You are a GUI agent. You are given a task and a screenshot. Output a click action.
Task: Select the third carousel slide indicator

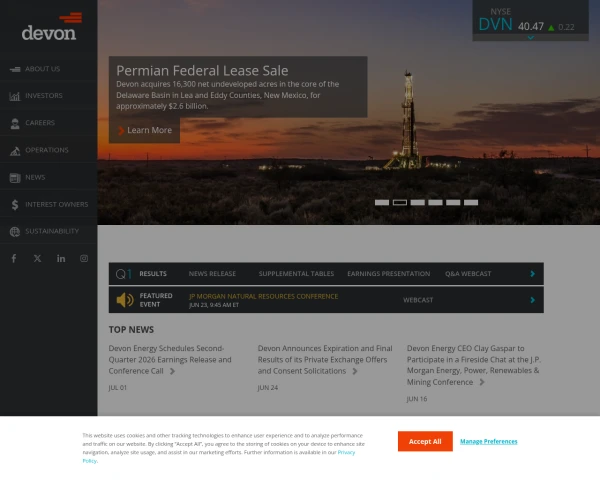pyautogui.click(x=417, y=202)
